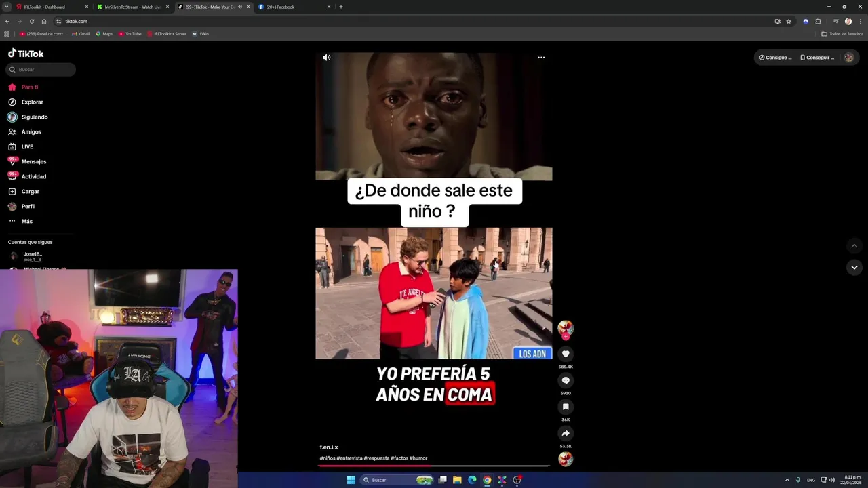Open LIVE in the sidebar
This screenshot has width=868, height=488.
[20, 147]
